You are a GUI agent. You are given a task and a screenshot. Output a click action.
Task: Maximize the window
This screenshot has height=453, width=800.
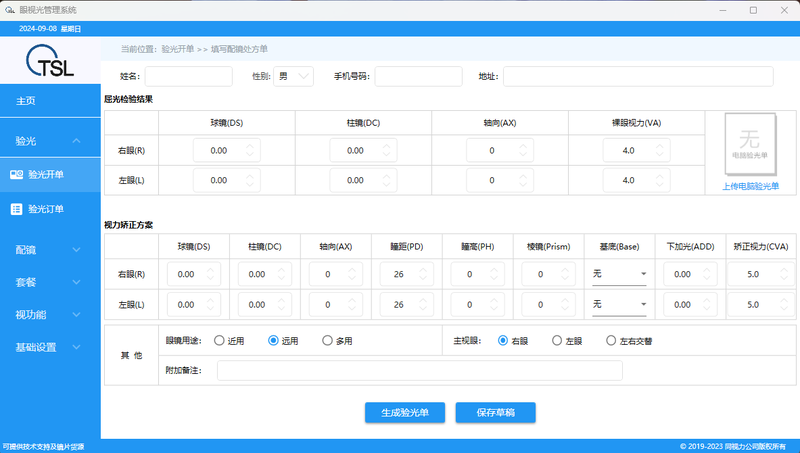pos(753,10)
